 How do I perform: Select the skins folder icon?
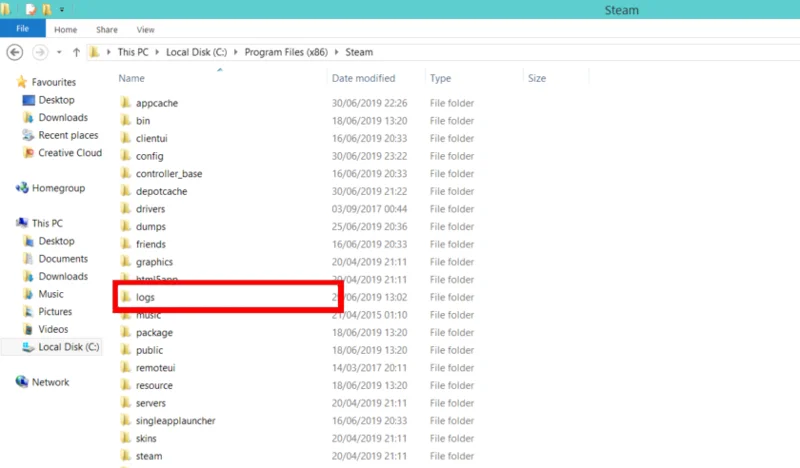click(x=126, y=438)
